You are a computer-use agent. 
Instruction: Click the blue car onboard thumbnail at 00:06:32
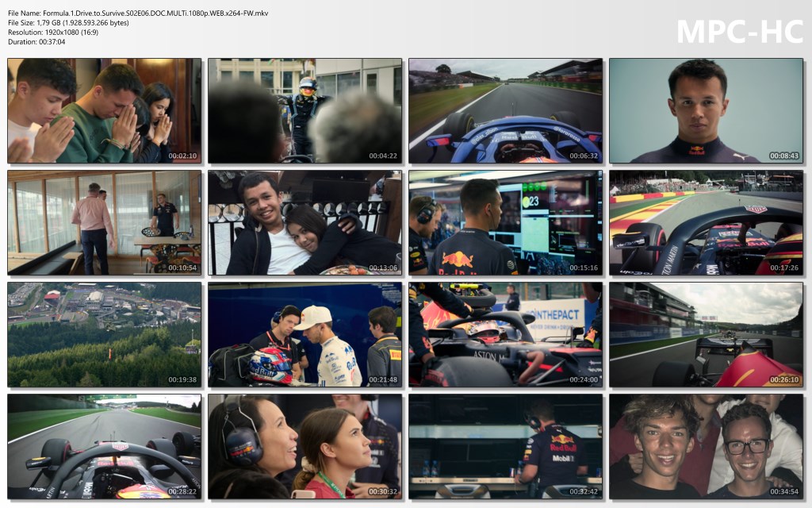pos(506,110)
